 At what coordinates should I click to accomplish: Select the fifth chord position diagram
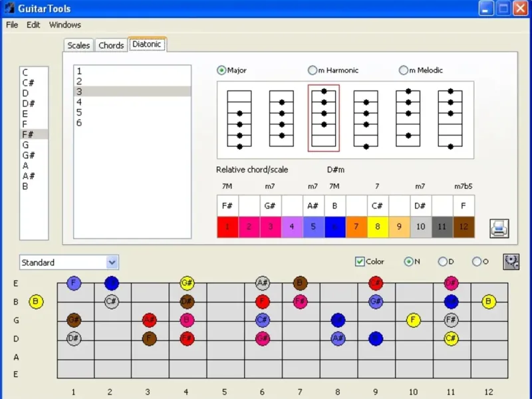coord(408,118)
